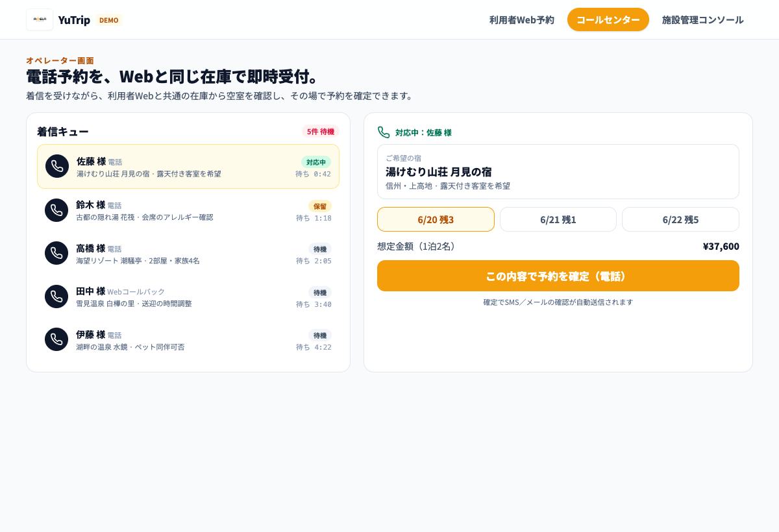The width and height of the screenshot is (779, 532).
Task: Switch to the コールセンター tab
Action: coord(608,19)
